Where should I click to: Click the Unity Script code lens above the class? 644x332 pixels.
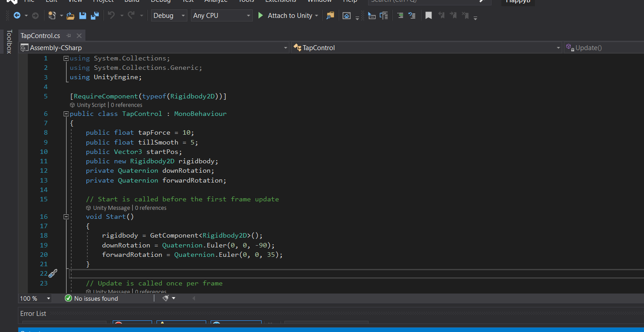pyautogui.click(x=91, y=105)
